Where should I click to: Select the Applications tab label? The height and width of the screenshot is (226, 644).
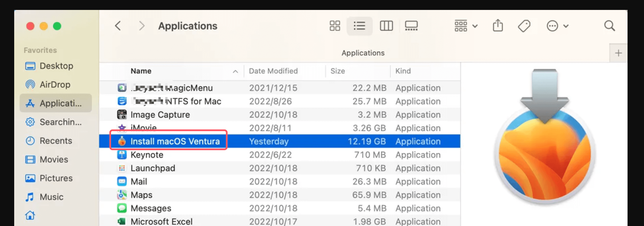(x=363, y=53)
